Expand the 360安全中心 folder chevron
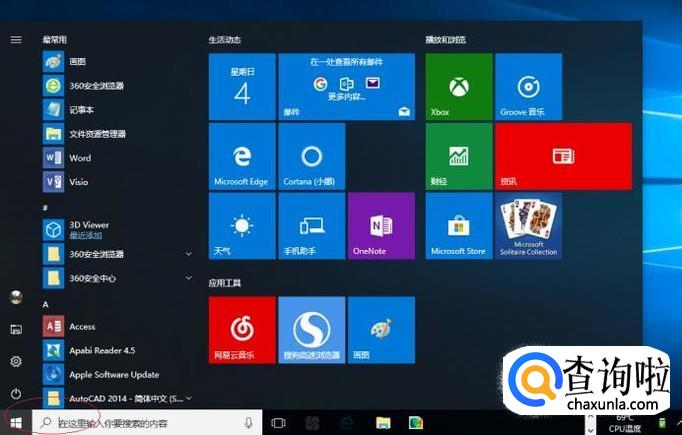The height and width of the screenshot is (435, 682). pos(189,277)
